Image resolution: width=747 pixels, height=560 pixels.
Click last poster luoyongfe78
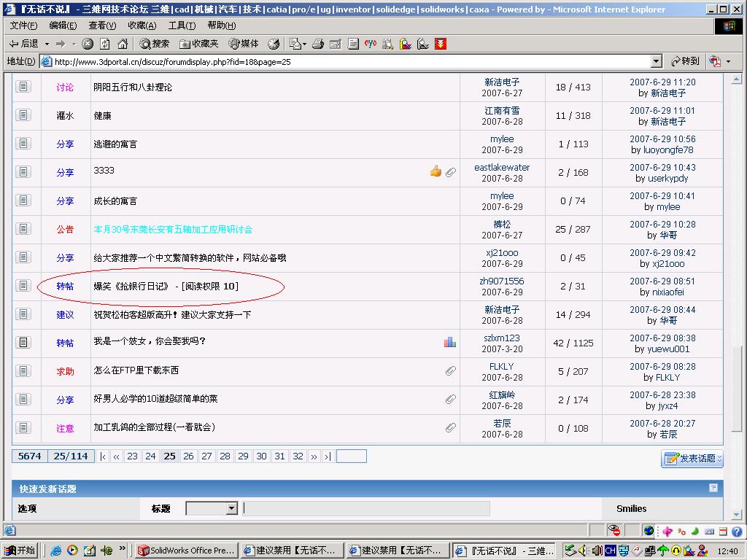(x=668, y=149)
